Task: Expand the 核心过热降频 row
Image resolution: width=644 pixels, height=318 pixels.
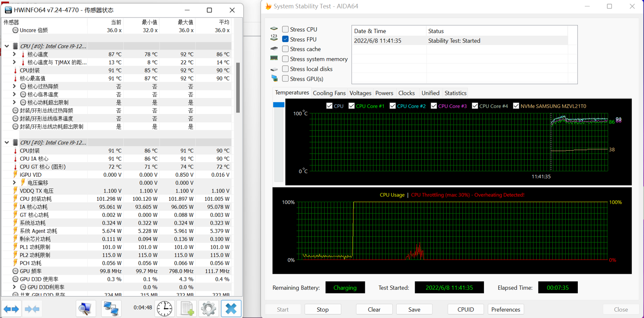Action: pyautogui.click(x=14, y=86)
